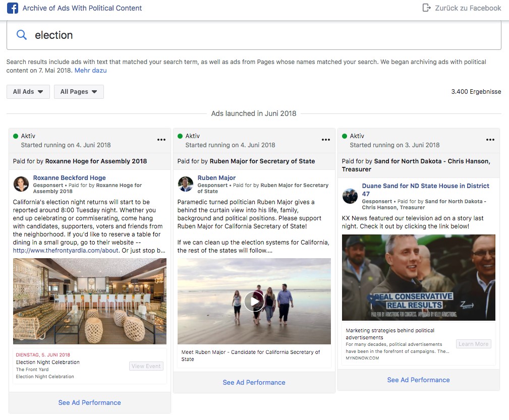Click Started running on 3. Juni 2018 text

[x=394, y=145]
